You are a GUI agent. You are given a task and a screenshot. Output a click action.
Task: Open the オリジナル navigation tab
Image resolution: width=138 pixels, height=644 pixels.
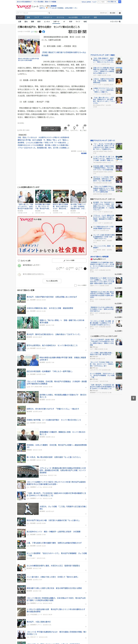pyautogui.click(x=60, y=17)
